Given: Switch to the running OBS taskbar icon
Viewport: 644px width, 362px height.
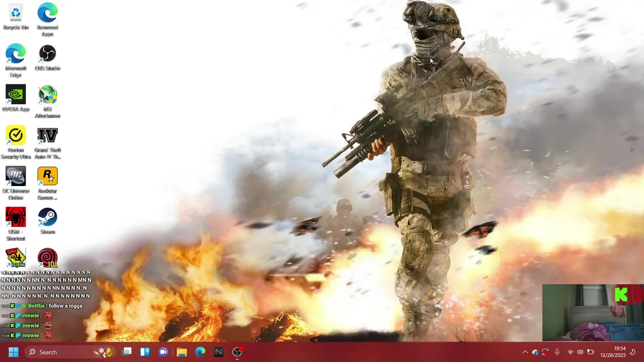Looking at the screenshot, I should [x=237, y=352].
